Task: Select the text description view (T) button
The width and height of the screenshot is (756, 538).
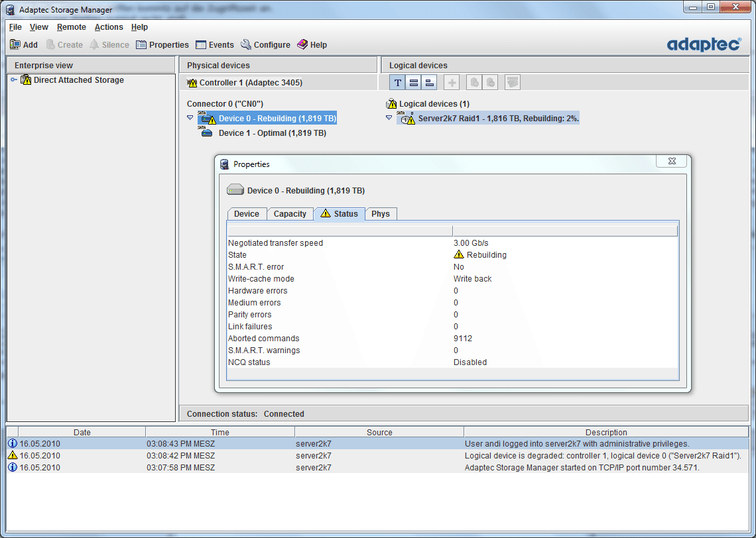Action: (x=397, y=83)
